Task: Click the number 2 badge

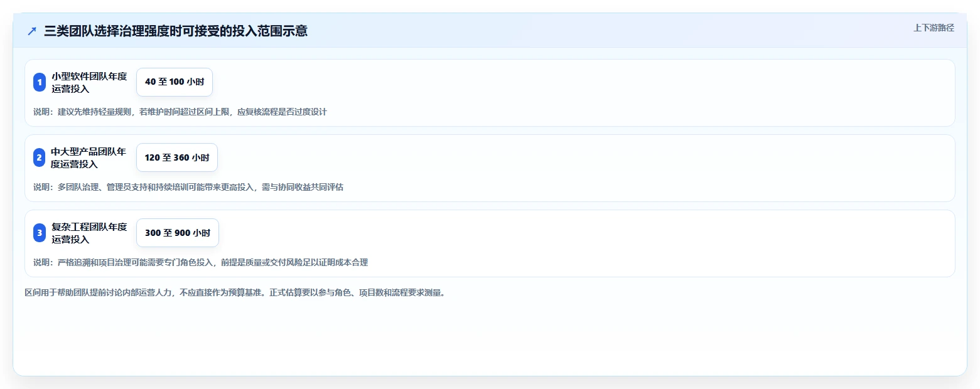Action: point(40,157)
